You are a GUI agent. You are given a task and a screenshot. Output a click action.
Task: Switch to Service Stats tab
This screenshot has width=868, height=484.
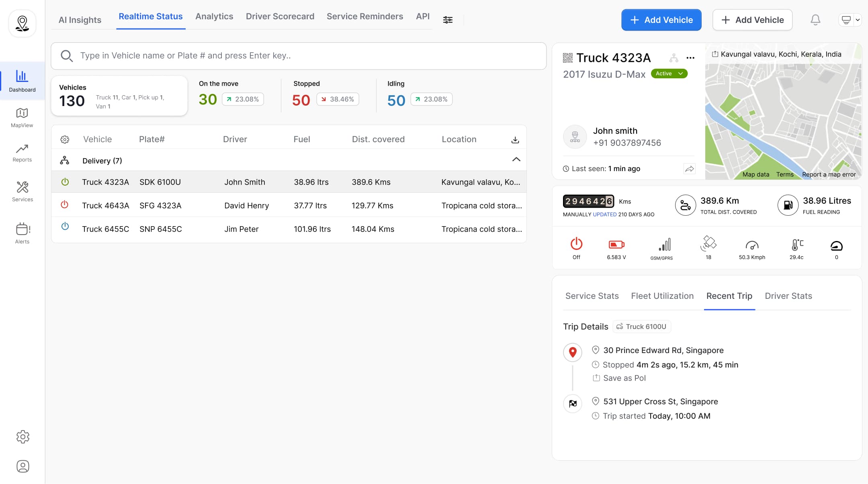pos(592,296)
